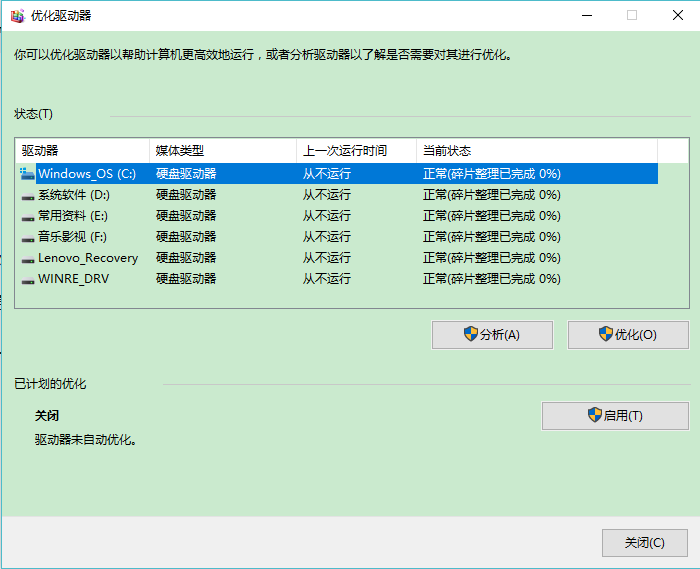Click the 优化(O) optimize button
The height and width of the screenshot is (569, 700).
pyautogui.click(x=628, y=335)
